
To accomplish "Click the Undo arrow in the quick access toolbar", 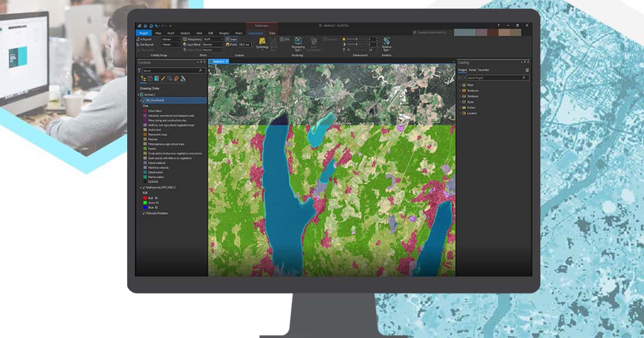I will 157,25.
